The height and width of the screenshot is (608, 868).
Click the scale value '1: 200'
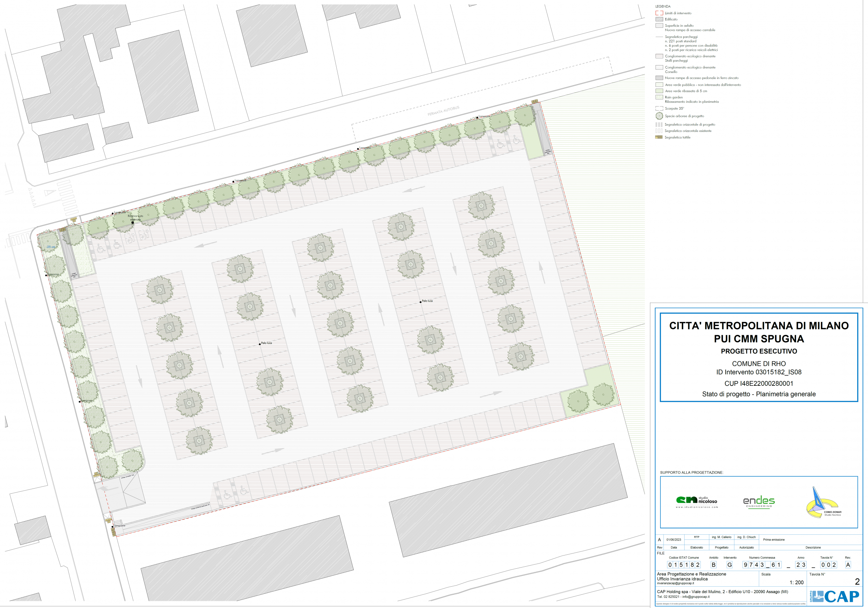coord(796,583)
